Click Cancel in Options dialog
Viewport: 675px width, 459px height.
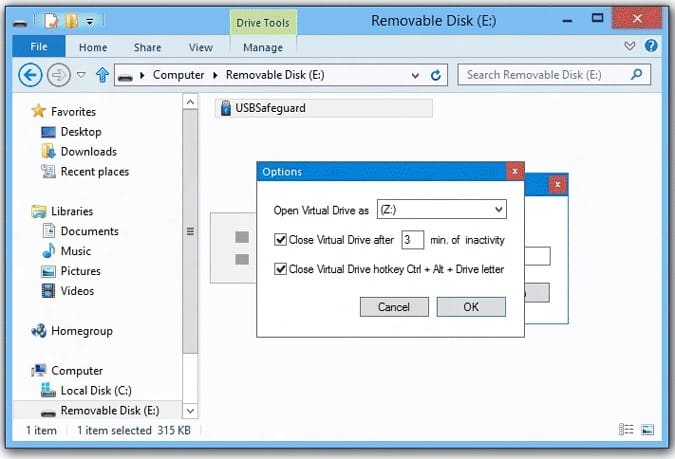(394, 307)
